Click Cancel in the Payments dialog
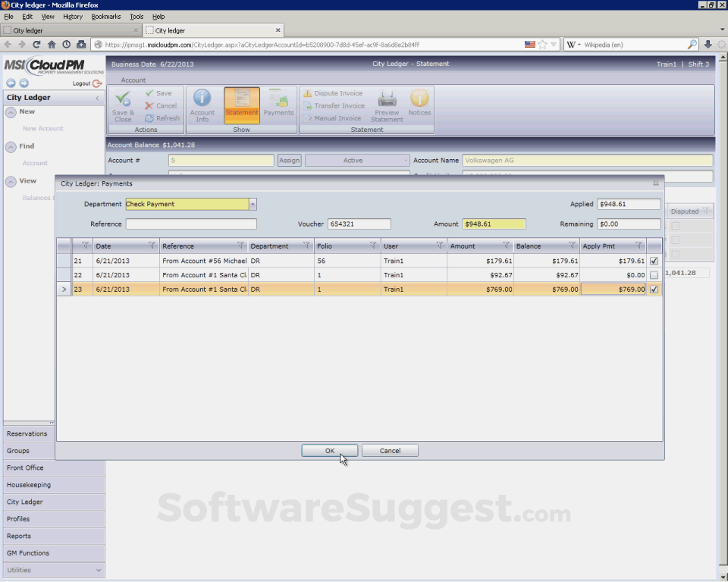Viewport: 728px width, 582px height. tap(390, 450)
